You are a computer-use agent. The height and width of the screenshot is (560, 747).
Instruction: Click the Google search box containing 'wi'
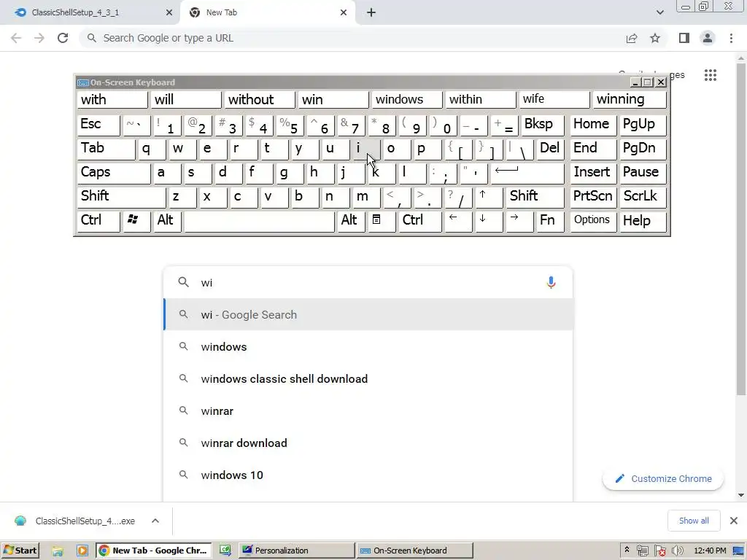click(368, 282)
